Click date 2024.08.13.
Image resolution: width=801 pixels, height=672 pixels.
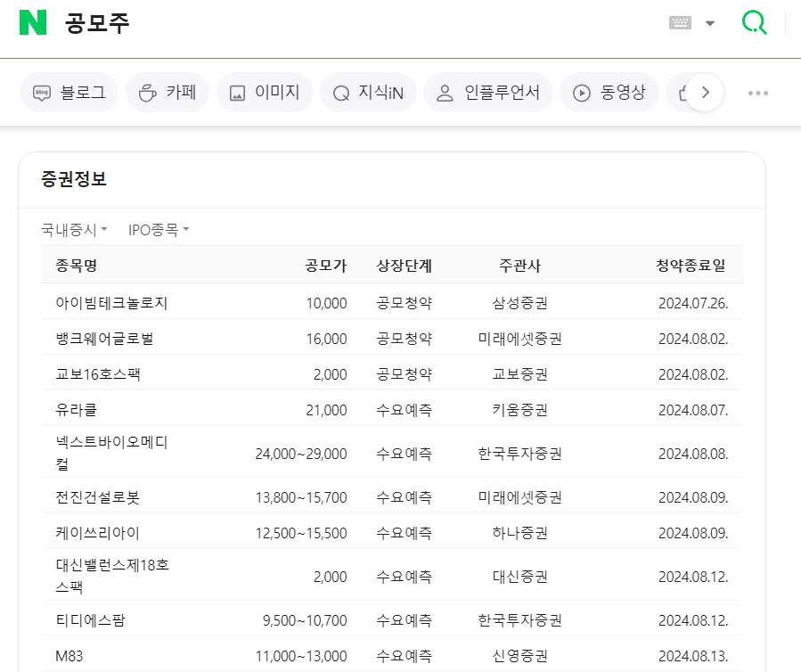point(693,656)
